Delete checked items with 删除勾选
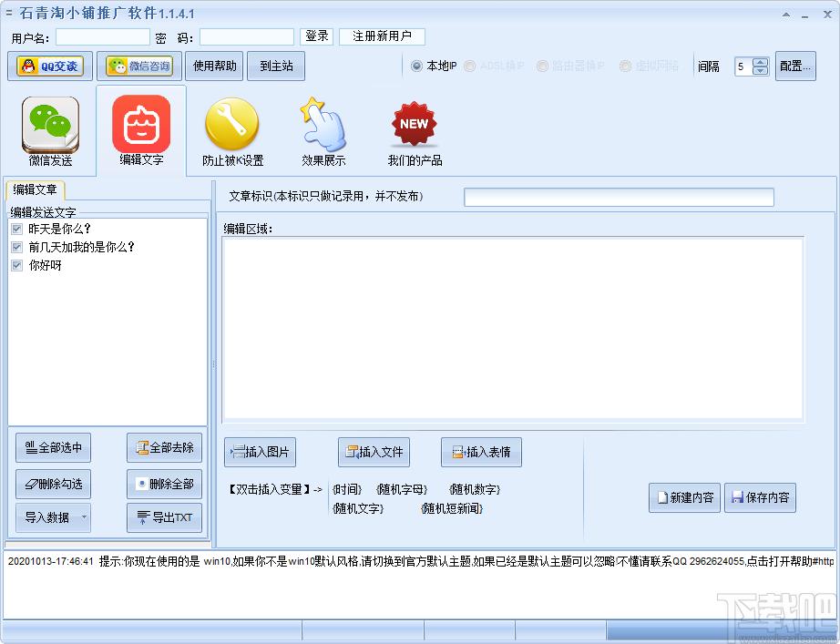This screenshot has width=840, height=644. [x=53, y=484]
